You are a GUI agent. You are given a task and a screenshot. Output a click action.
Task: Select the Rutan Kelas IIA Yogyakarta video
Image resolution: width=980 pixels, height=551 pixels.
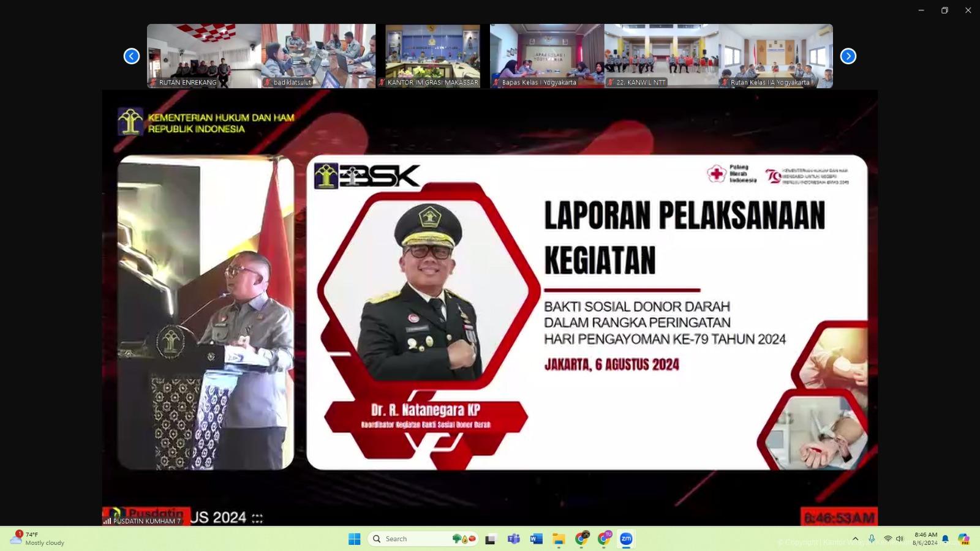tap(775, 56)
